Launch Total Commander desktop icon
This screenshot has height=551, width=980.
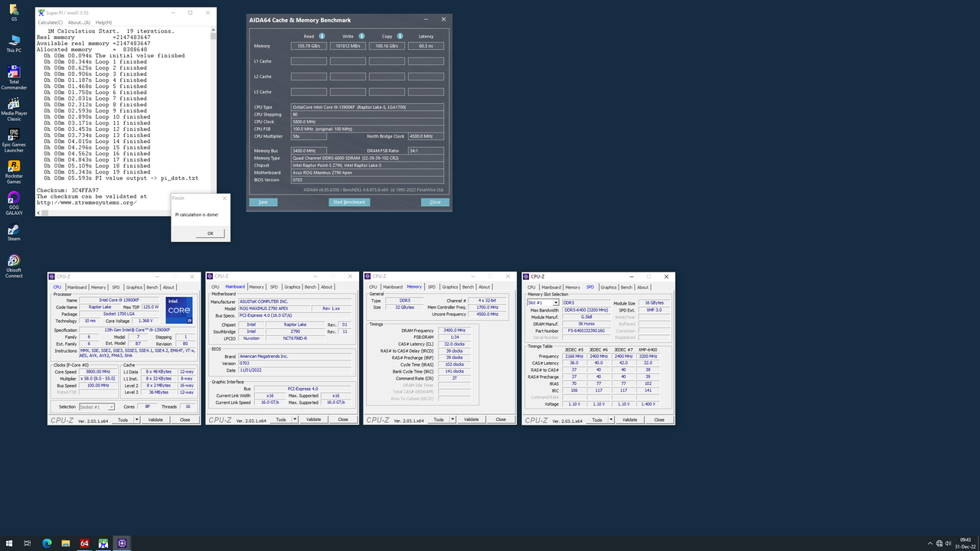(x=14, y=77)
